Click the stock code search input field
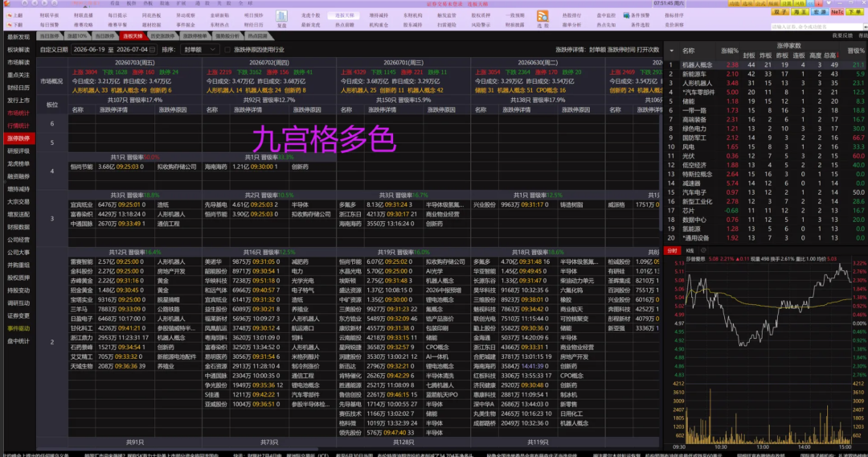The height and width of the screenshot is (457, 868). [x=817, y=27]
